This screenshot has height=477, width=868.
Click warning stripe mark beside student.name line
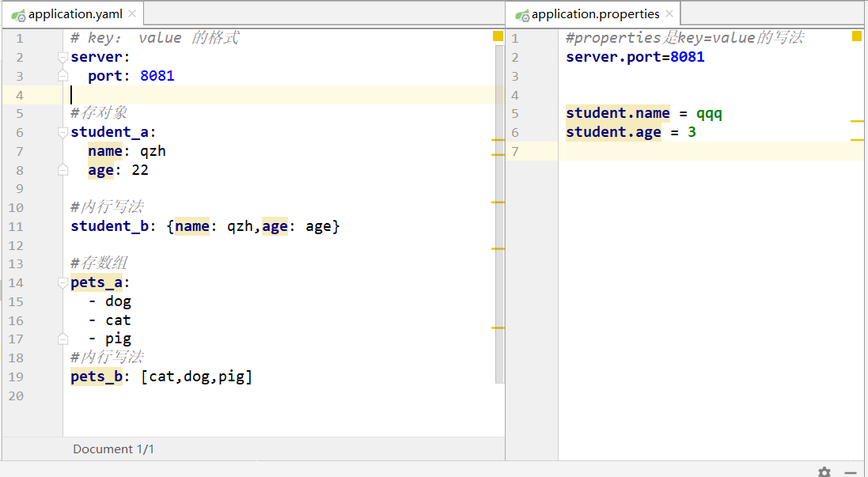pos(857,121)
